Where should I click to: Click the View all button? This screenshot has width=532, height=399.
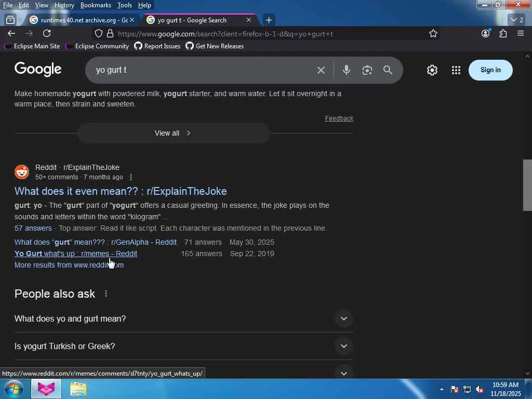pyautogui.click(x=174, y=133)
